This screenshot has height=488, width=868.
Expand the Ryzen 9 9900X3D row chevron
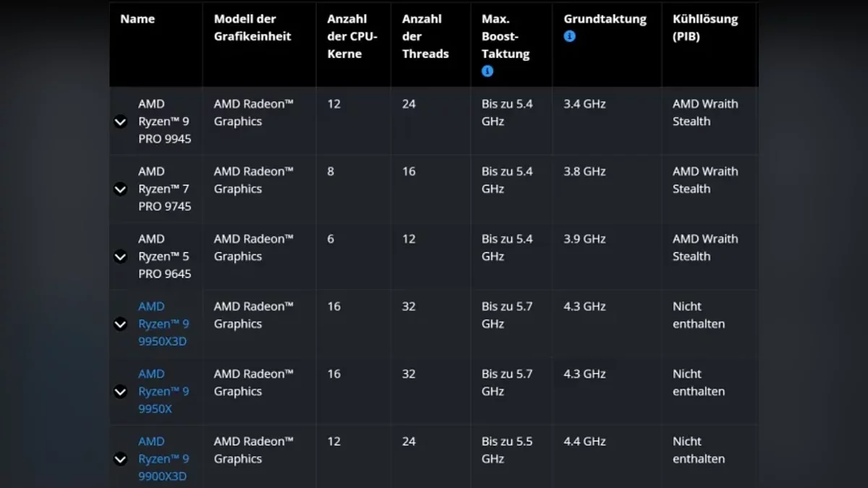tap(121, 459)
